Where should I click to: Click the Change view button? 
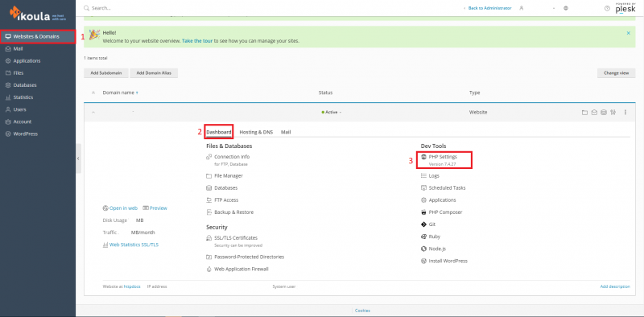(616, 73)
